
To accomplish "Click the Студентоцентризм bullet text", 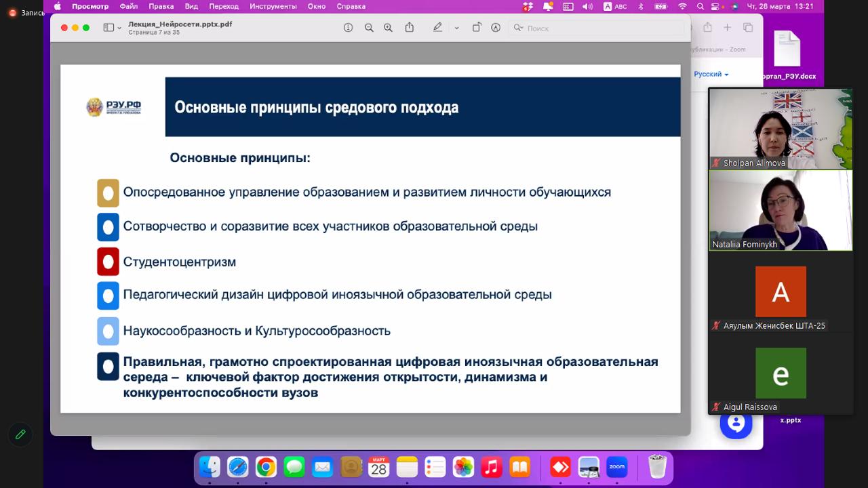I will point(180,262).
